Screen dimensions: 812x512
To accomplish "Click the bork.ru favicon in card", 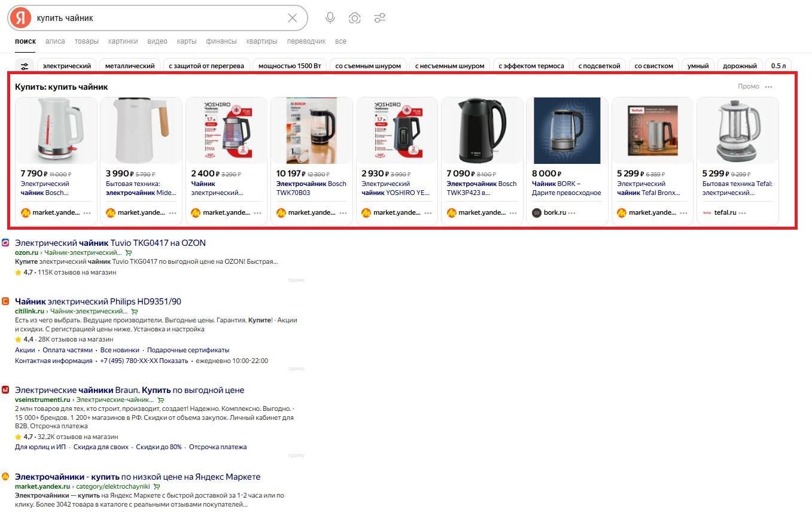I will point(537,212).
